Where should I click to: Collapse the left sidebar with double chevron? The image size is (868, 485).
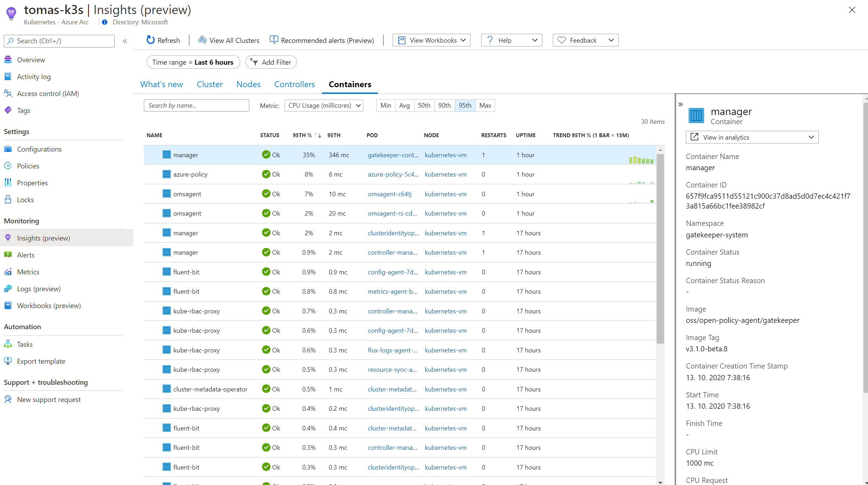coord(125,41)
